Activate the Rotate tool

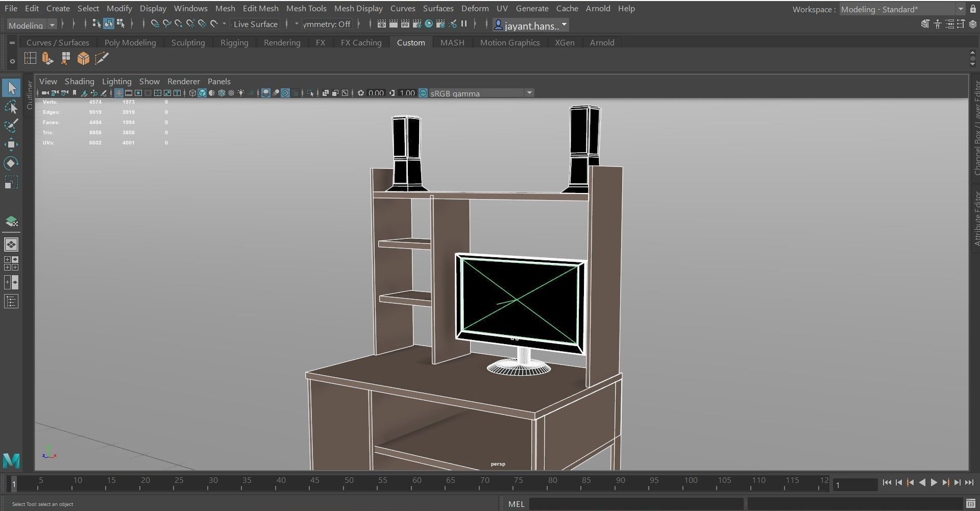(x=11, y=163)
